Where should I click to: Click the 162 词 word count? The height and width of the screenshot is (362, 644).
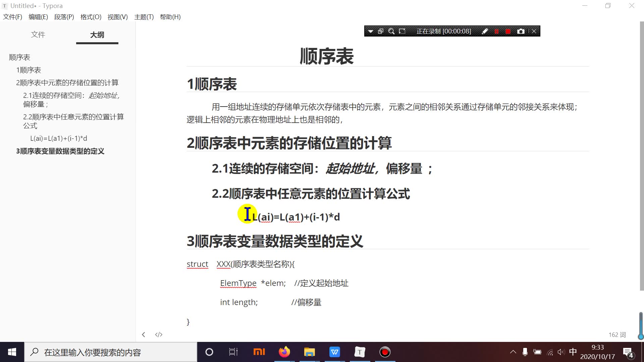[617, 335]
